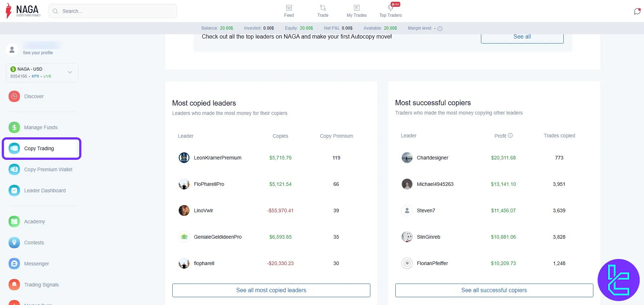Open the chat messages icon
The height and width of the screenshot is (305, 644).
tap(637, 11)
